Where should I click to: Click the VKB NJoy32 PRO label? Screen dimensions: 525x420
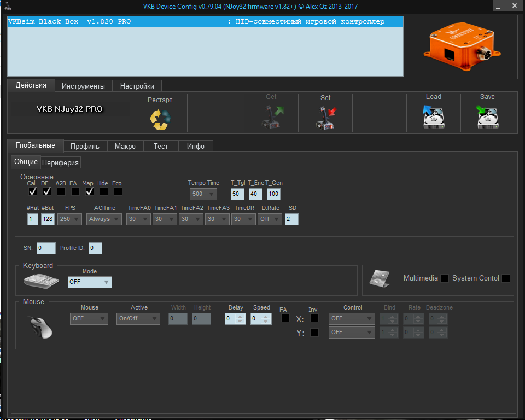click(x=69, y=109)
